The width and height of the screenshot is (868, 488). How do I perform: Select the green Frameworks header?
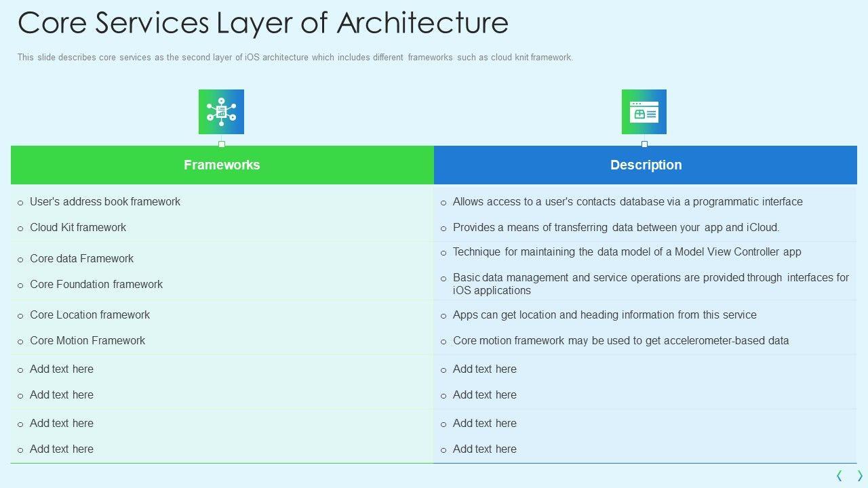point(222,165)
